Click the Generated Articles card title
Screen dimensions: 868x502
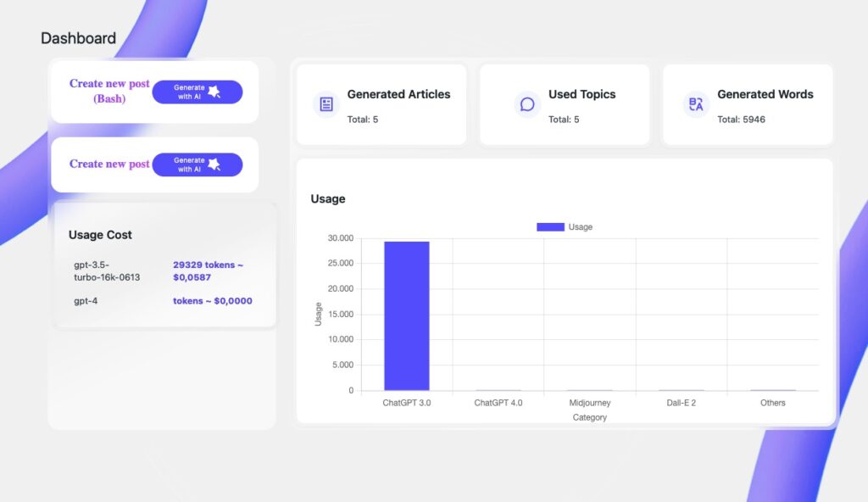398,94
